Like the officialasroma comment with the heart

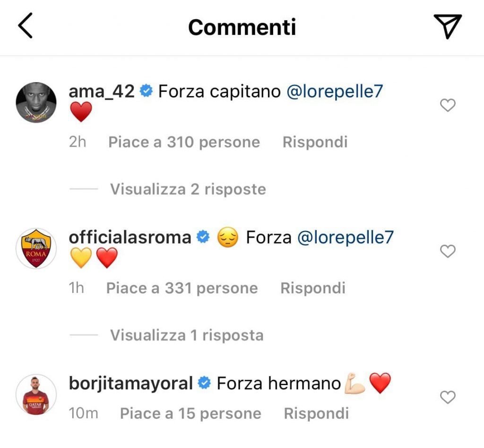click(x=448, y=251)
